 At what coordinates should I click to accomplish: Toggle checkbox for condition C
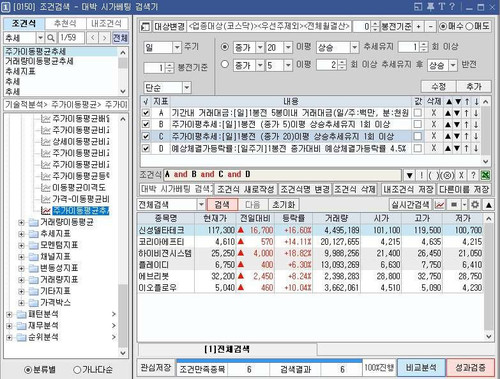click(x=146, y=136)
